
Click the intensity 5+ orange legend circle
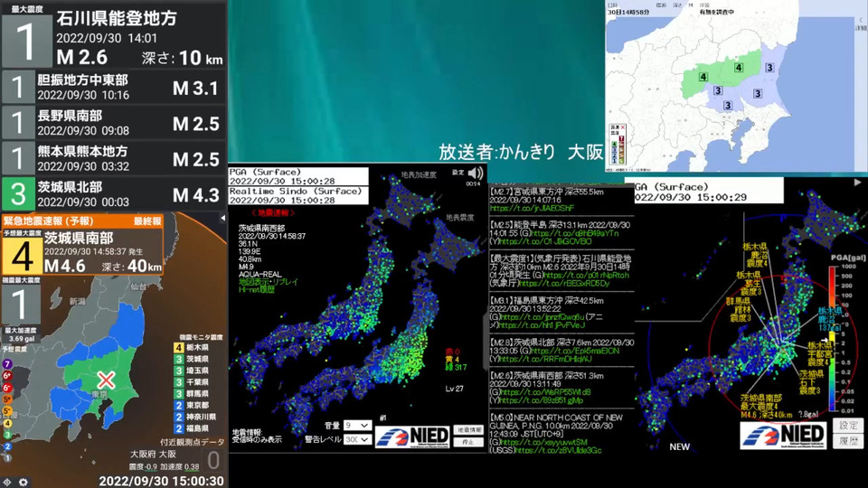click(x=7, y=399)
